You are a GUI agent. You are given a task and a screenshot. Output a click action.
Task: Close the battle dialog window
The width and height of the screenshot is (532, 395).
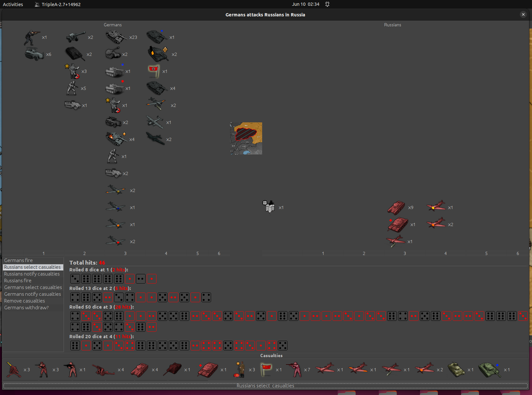523,14
